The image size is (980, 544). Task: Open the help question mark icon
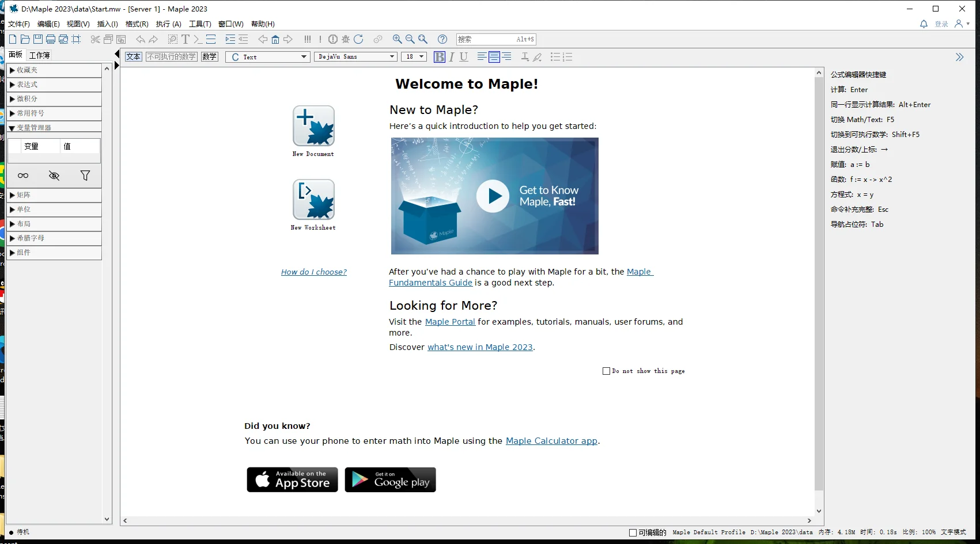(x=442, y=39)
